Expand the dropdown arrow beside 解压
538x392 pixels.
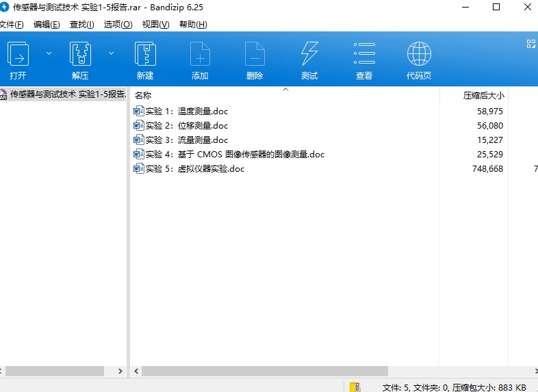tap(111, 53)
